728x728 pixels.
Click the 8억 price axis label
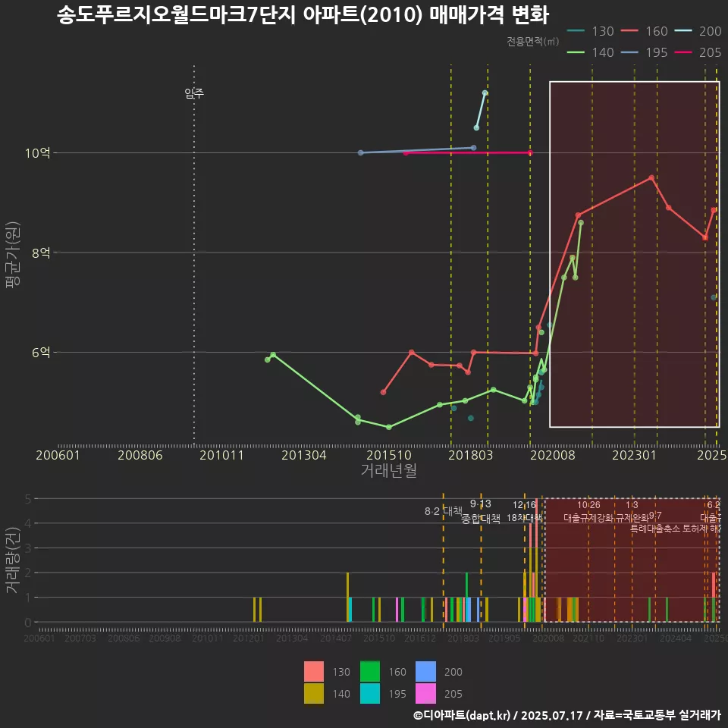pyautogui.click(x=41, y=253)
